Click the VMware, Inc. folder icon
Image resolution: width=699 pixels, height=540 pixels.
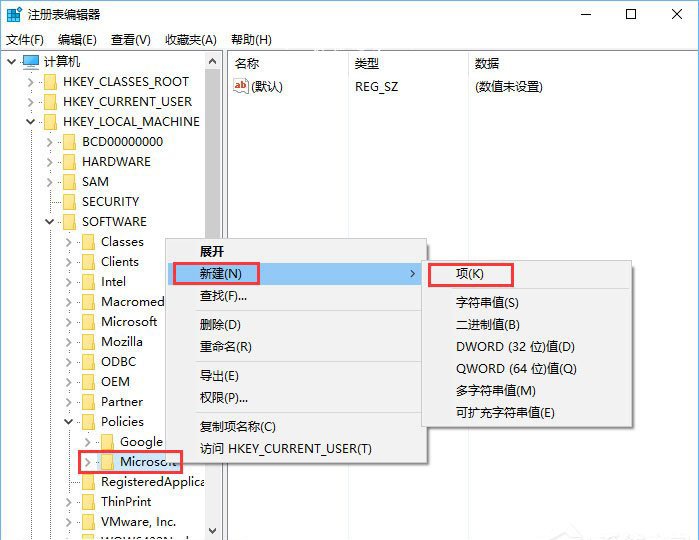(x=88, y=522)
